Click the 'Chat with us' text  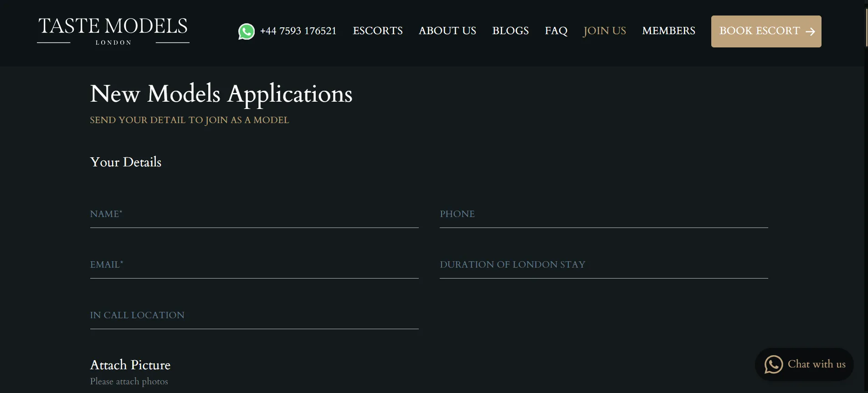(x=816, y=364)
